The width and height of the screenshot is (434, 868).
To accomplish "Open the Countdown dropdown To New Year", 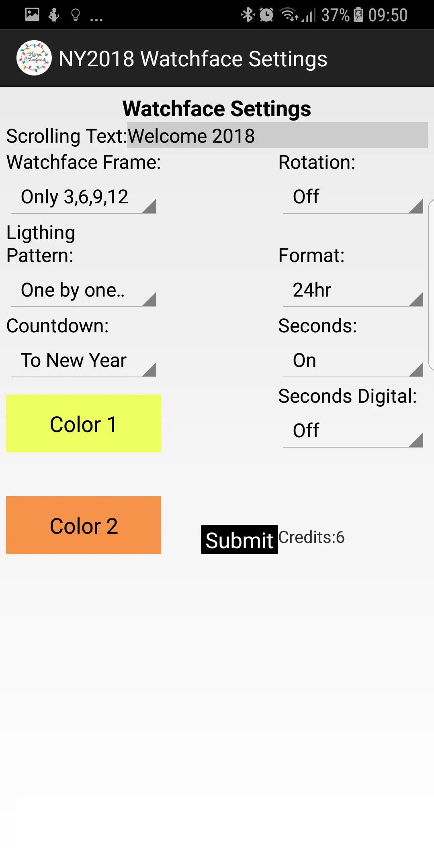I will (84, 361).
